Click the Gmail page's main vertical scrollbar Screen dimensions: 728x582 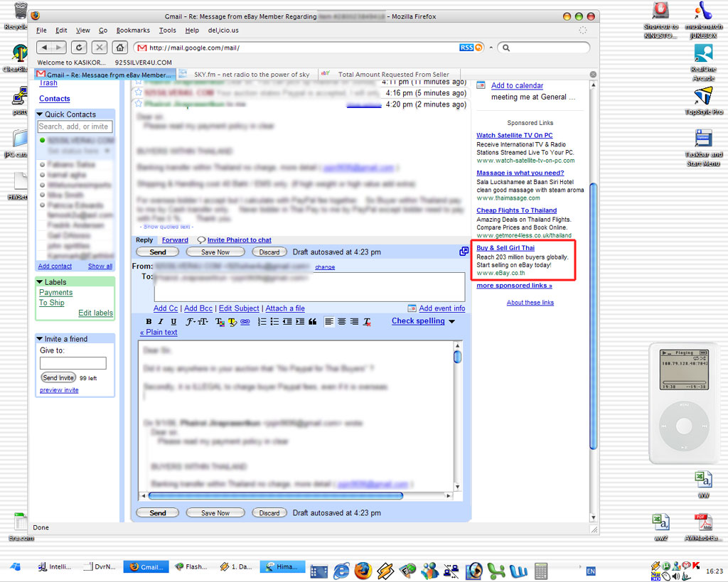pos(593,316)
